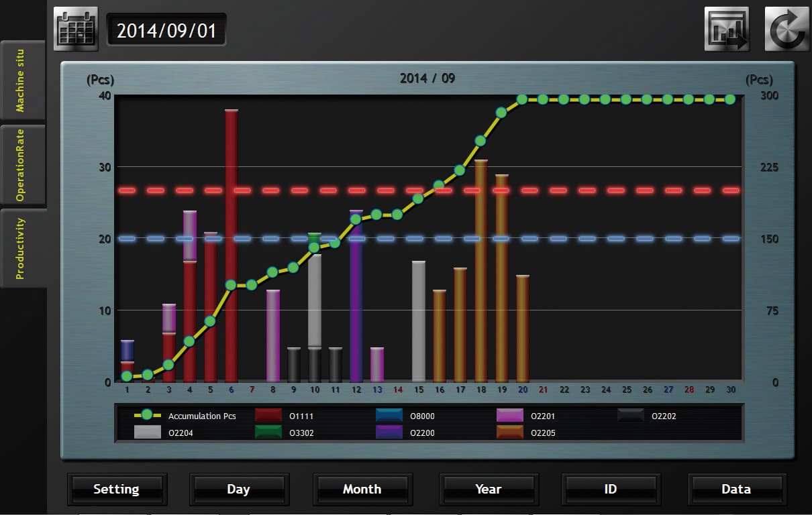Viewport: 812px width, 515px height.
Task: Click the right axis value 225
Action: (768, 167)
